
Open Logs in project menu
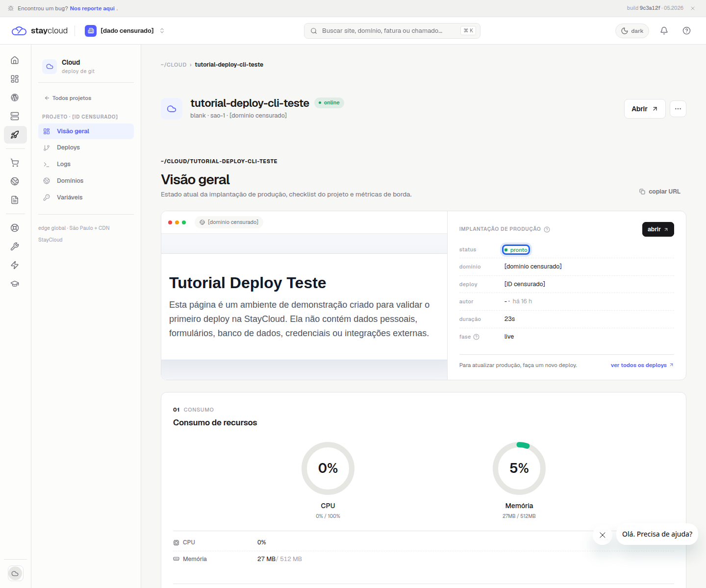(x=86, y=164)
